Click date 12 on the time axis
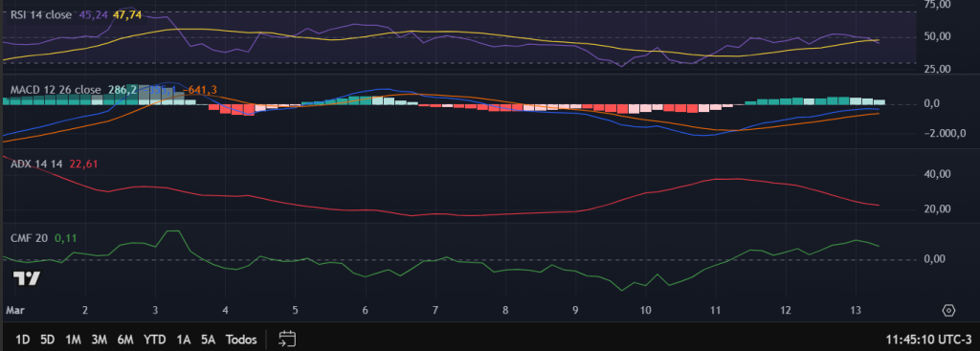The image size is (980, 351). (x=786, y=310)
